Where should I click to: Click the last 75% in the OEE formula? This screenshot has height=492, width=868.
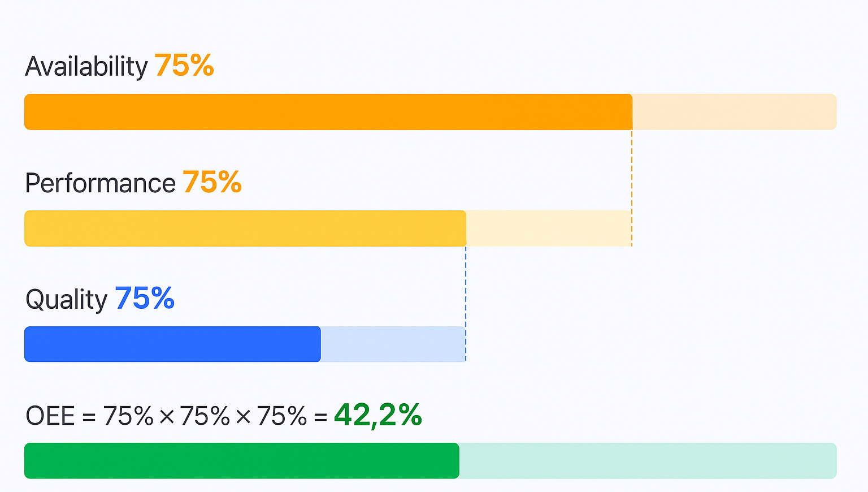click(x=282, y=416)
